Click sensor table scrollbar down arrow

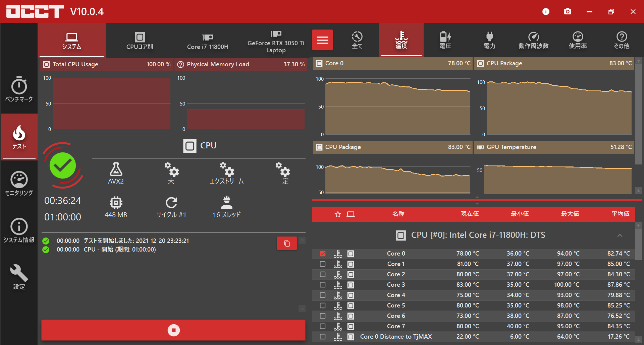tap(639, 339)
